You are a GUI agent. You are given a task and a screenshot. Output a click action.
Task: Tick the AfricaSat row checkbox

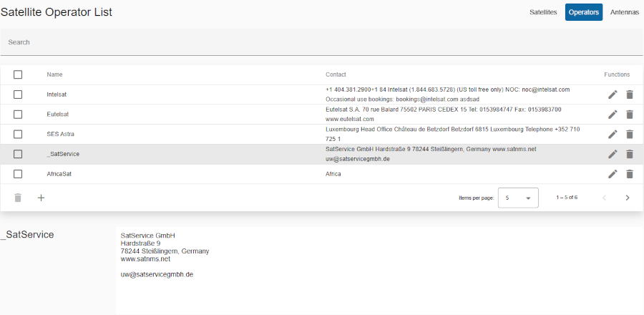tap(18, 174)
